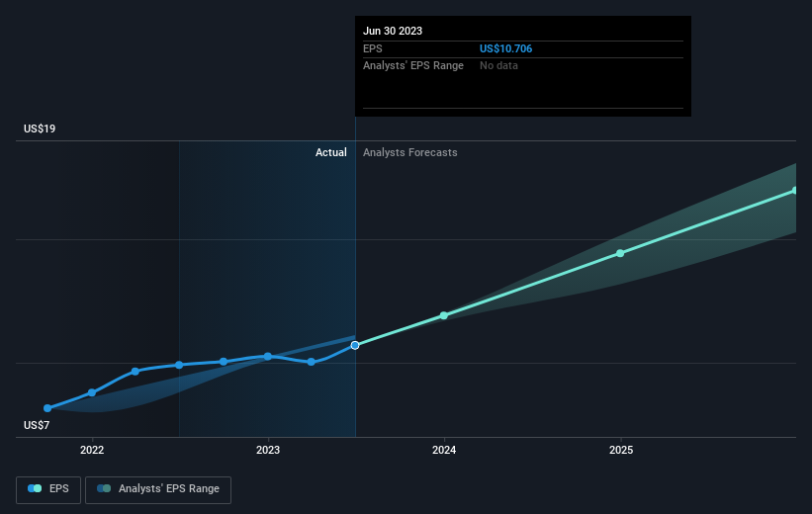The image size is (812, 514).
Task: Click the 2024 x-axis label
Action: pyautogui.click(x=444, y=451)
